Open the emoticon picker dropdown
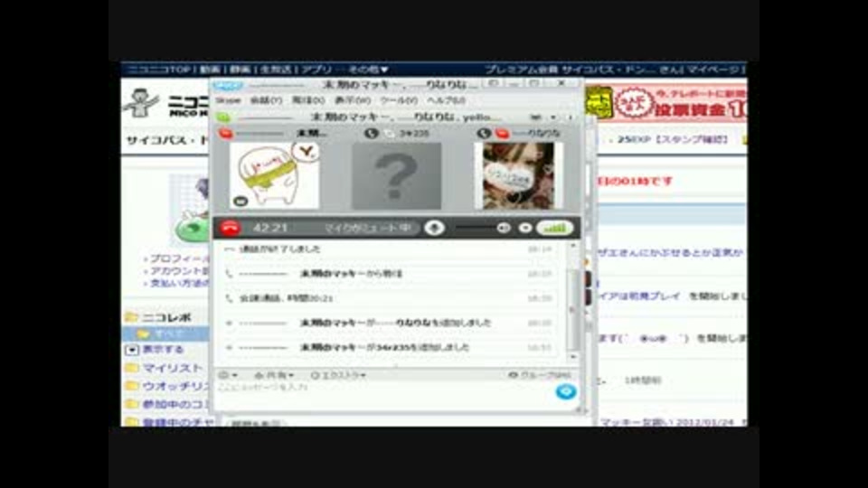The image size is (868, 488). [228, 375]
